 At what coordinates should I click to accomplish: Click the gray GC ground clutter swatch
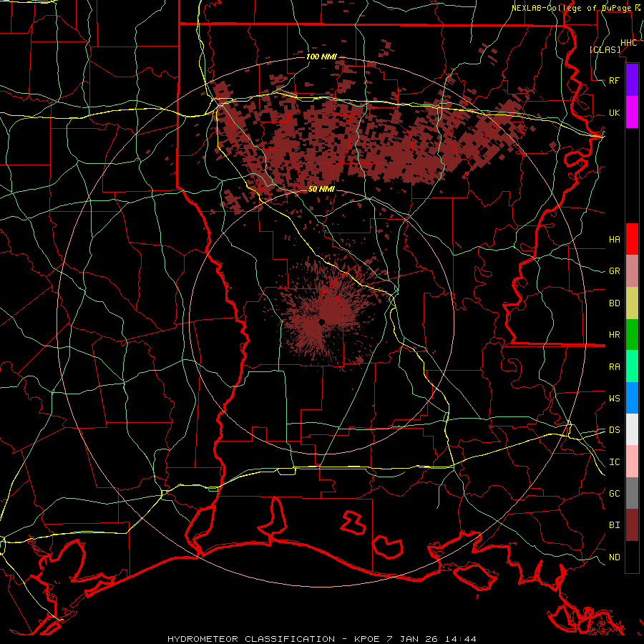[632, 493]
